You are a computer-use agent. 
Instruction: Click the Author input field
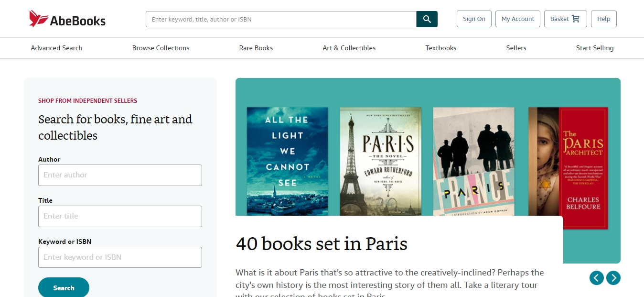click(120, 175)
